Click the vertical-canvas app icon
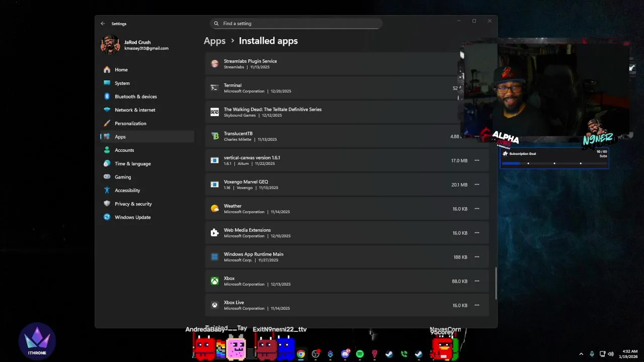The height and width of the screenshot is (362, 644). 215,160
